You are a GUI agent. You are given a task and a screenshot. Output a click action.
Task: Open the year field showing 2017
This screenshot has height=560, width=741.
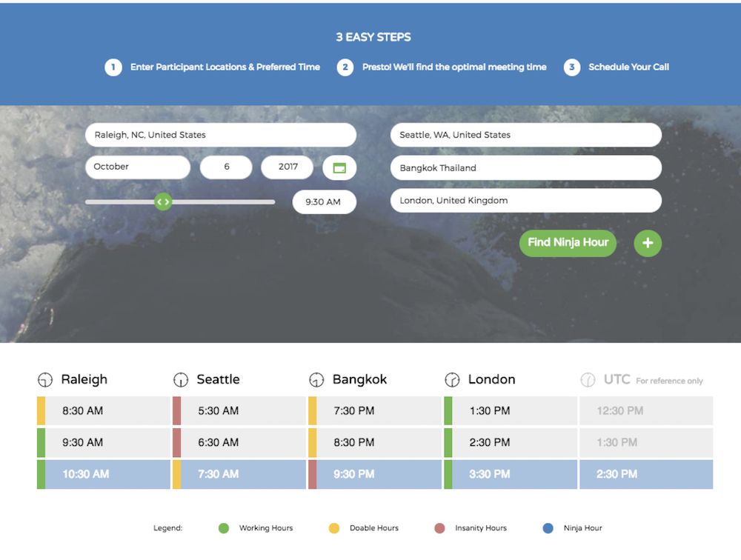(288, 167)
